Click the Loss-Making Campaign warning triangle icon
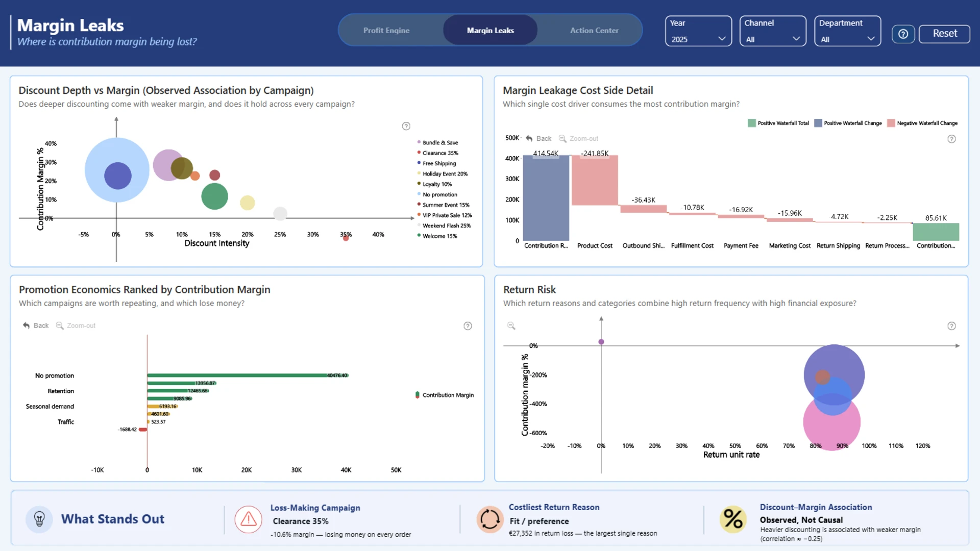 249,519
